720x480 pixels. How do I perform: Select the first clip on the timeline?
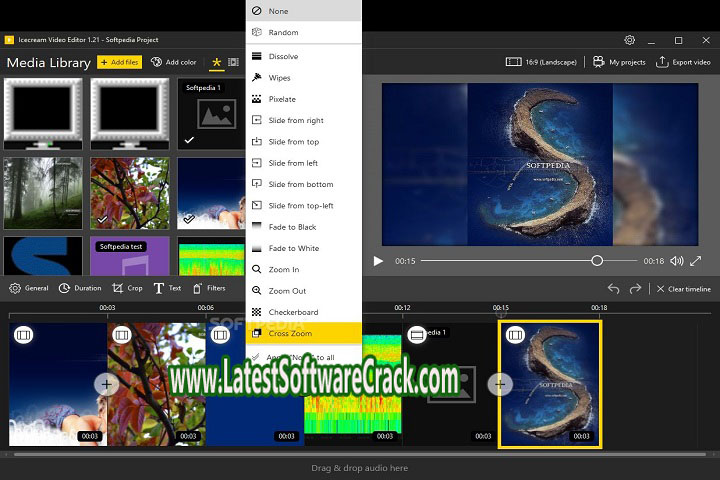point(58,384)
